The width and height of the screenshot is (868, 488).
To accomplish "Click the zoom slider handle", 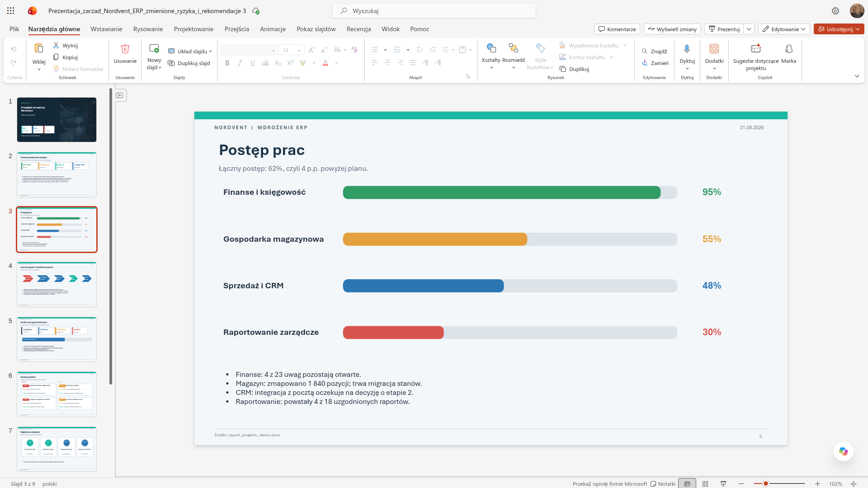I will [766, 483].
